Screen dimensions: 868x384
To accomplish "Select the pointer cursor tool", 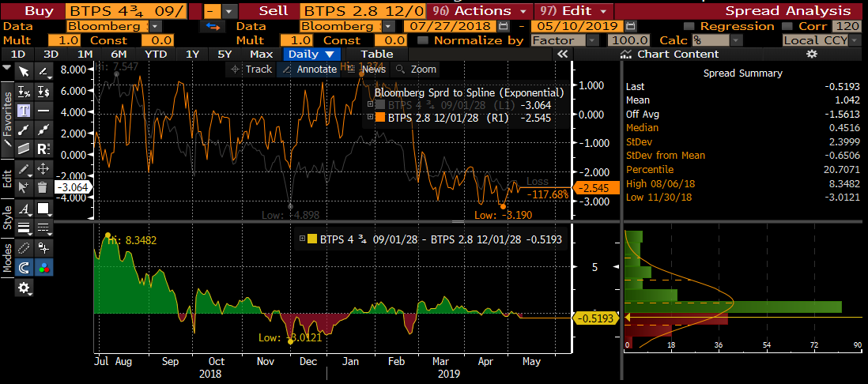I will tap(24, 71).
